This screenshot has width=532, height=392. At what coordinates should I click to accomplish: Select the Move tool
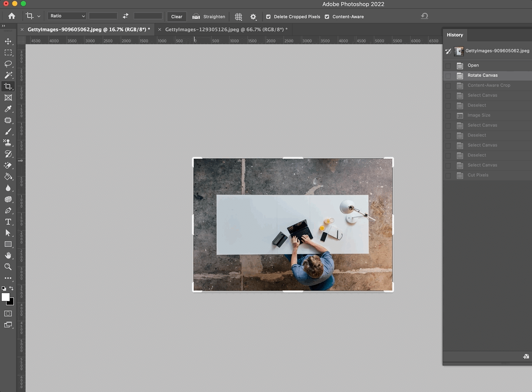coord(8,41)
